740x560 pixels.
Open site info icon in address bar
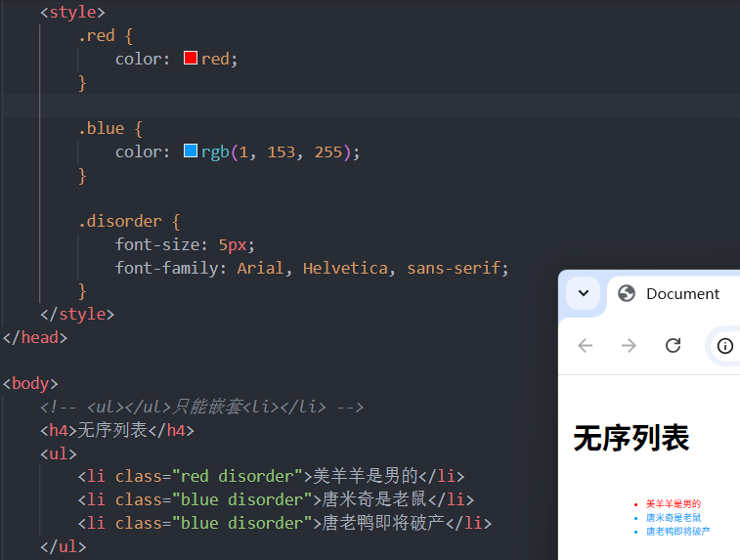tap(725, 346)
